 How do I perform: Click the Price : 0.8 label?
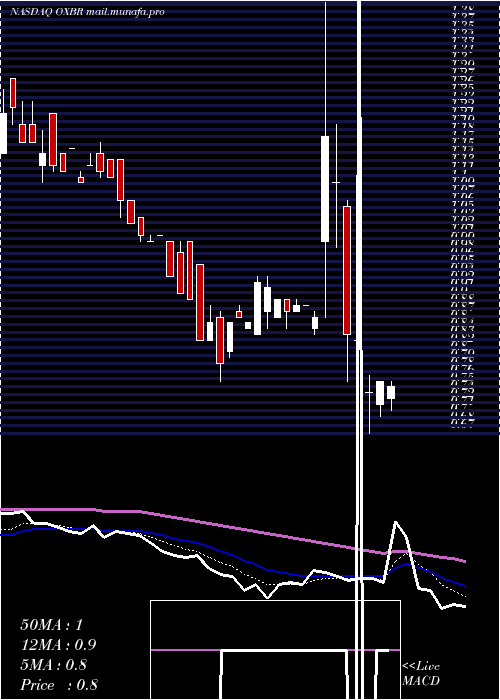59,685
